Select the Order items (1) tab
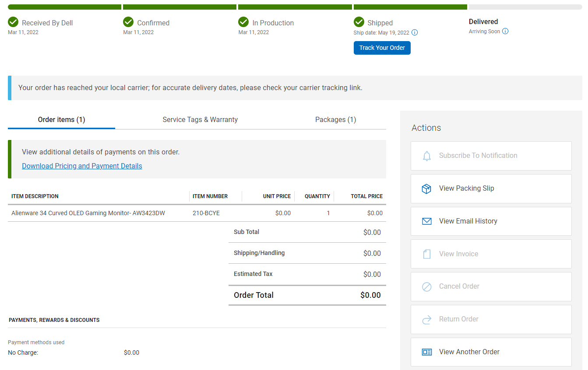This screenshot has height=370, width=588. [x=61, y=119]
